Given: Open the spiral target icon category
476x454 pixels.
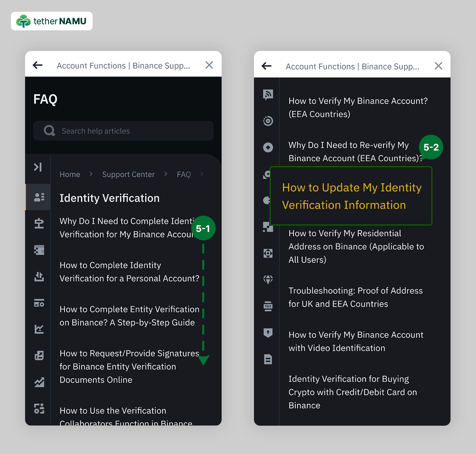Looking at the screenshot, I should [x=268, y=121].
